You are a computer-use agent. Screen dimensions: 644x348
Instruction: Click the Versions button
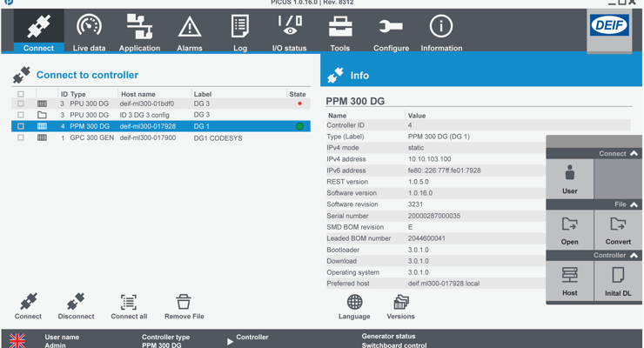pos(400,305)
